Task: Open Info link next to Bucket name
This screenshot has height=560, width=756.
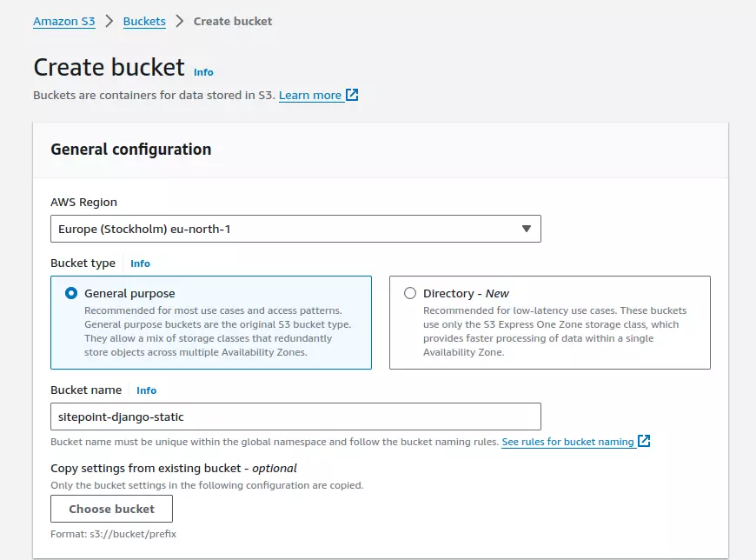Action: [x=146, y=390]
